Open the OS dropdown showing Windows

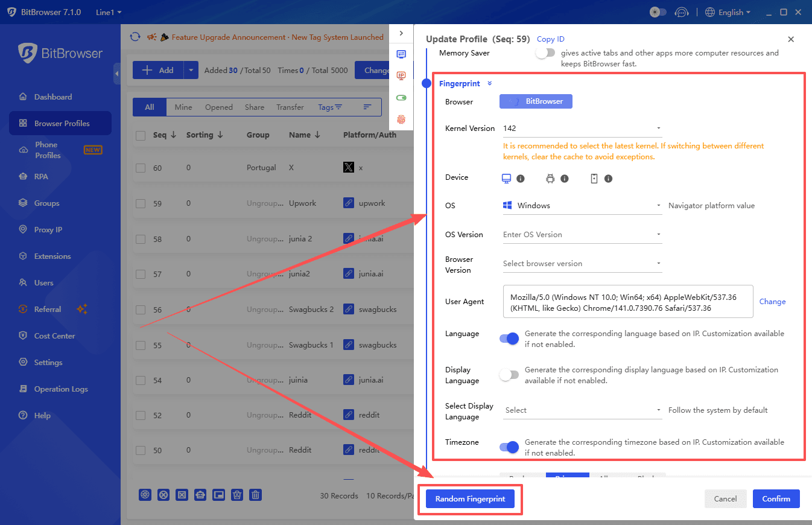click(582, 206)
